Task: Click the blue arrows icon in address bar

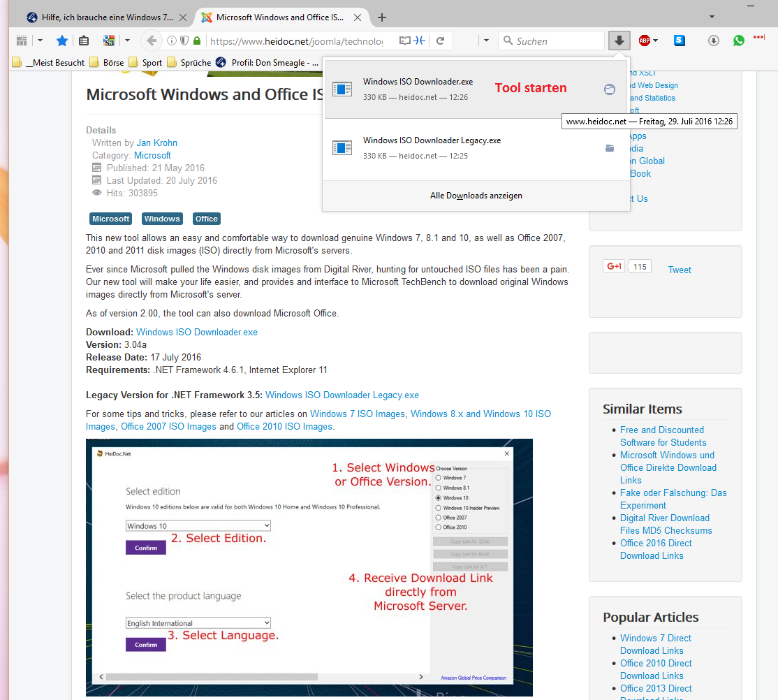Action: pos(420,41)
